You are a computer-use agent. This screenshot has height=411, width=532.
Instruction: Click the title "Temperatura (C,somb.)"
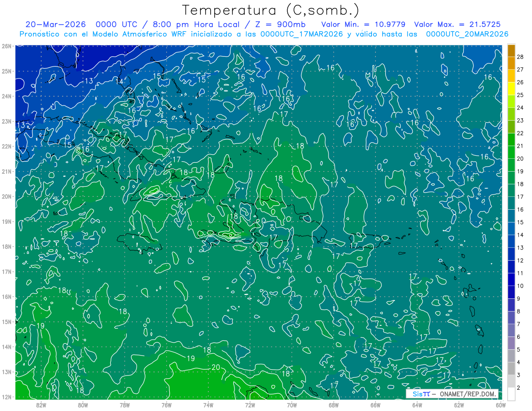click(x=271, y=10)
